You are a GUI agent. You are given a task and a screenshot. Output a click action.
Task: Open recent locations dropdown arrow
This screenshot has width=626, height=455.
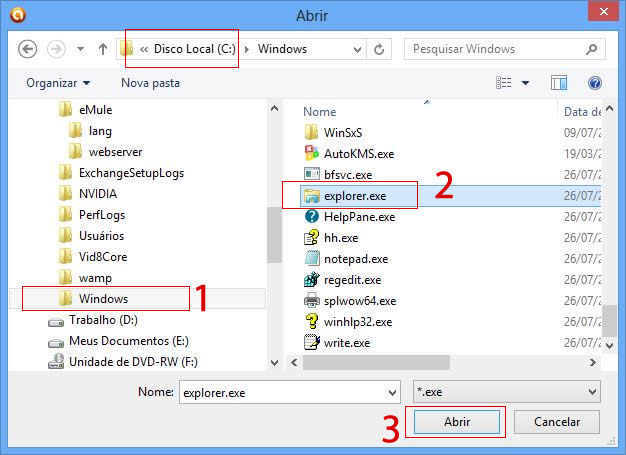click(81, 49)
